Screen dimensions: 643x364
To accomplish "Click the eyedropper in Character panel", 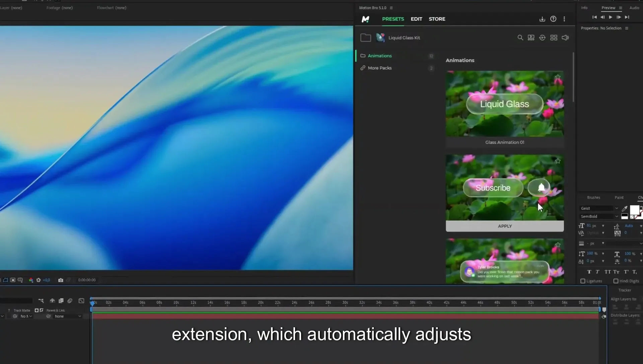I will click(625, 208).
